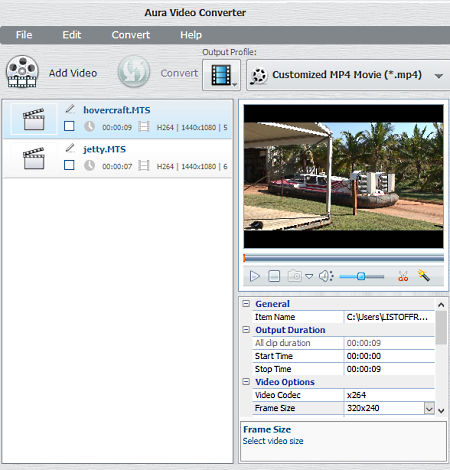Click the Start Time value 00:00:00
This screenshot has width=450, height=470.
point(389,356)
